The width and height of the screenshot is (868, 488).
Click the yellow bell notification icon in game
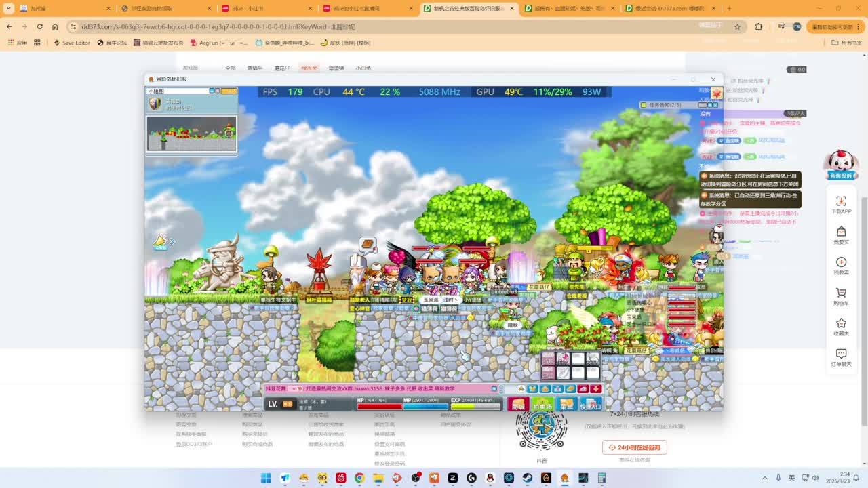(160, 241)
